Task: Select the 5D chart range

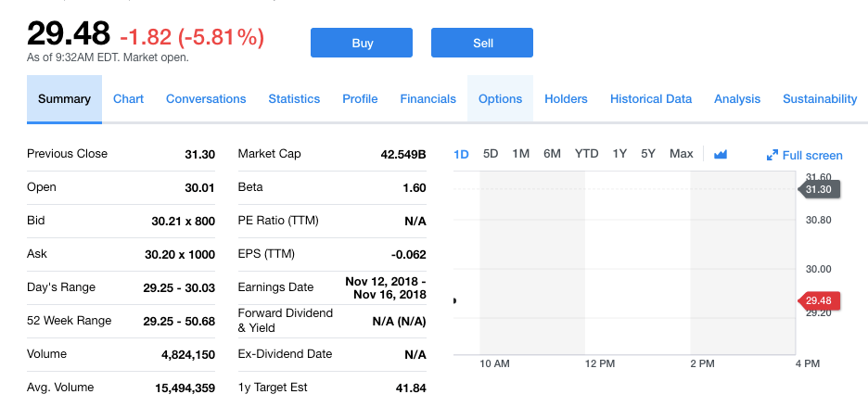Action: point(491,154)
